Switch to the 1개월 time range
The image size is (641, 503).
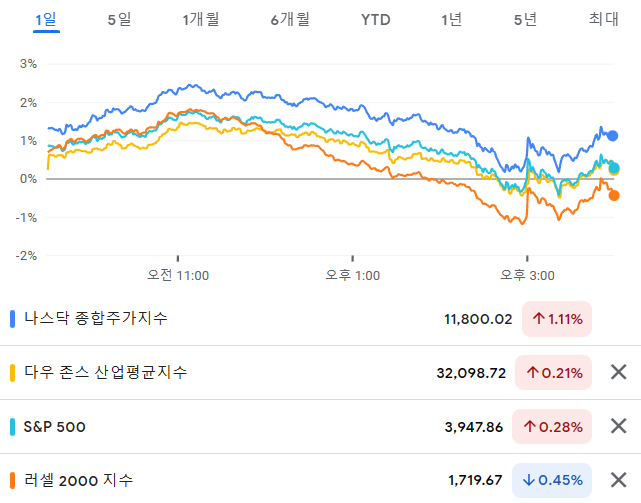coord(201,20)
